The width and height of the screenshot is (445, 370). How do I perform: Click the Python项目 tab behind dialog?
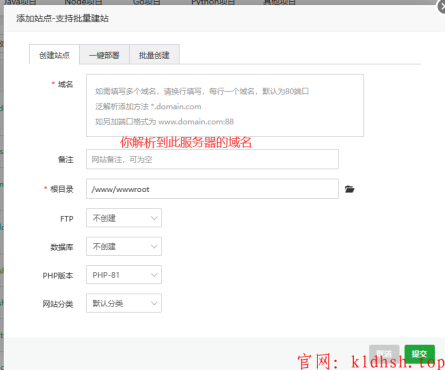coord(213,2)
